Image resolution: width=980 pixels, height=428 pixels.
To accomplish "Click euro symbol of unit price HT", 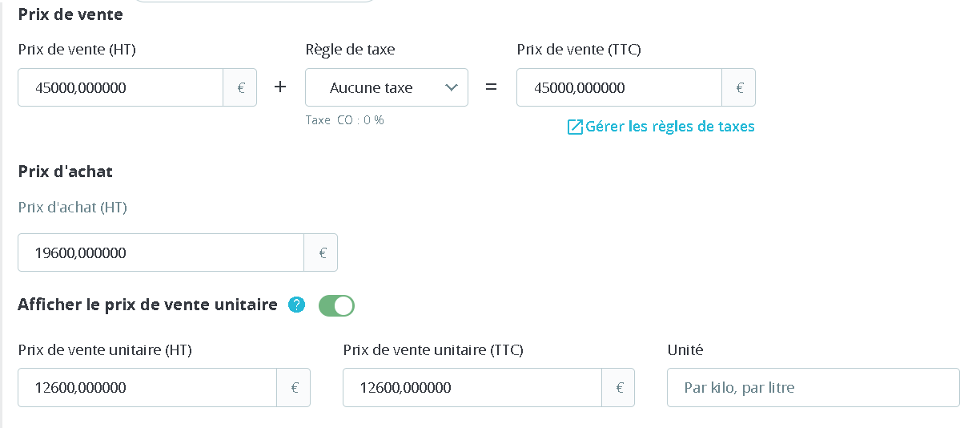I will [x=294, y=388].
